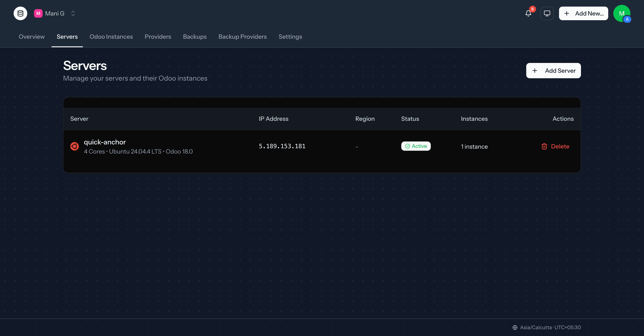Screen dimensions: 644x336
Task: Click the database logo icon
Action: coord(20,13)
